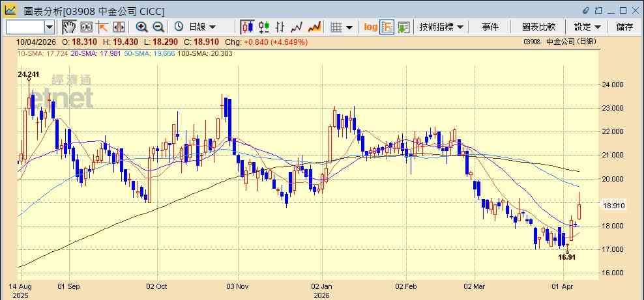Click the 事件 button
This screenshot has width=644, height=300.
point(490,27)
